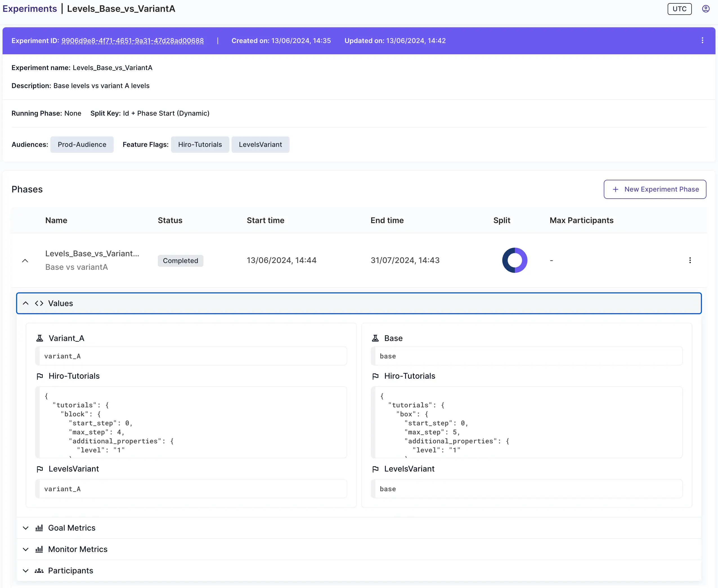The image size is (718, 588).
Task: Click the Variant_A flask icon
Action: click(40, 338)
